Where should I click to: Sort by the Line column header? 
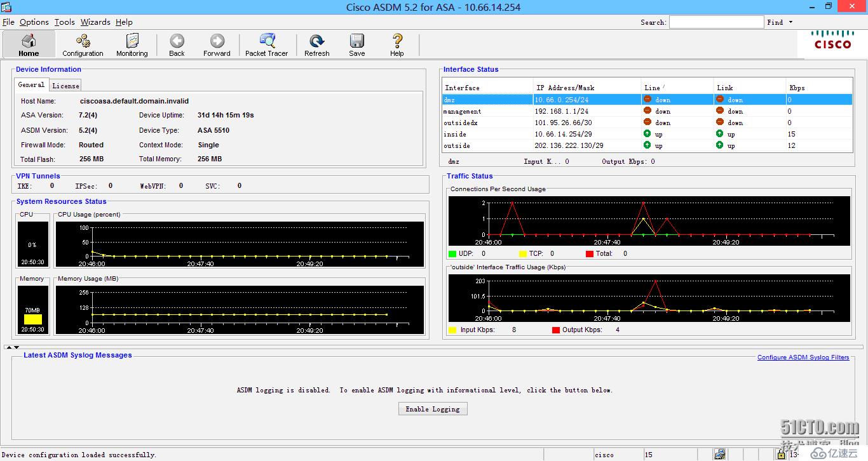click(x=677, y=88)
